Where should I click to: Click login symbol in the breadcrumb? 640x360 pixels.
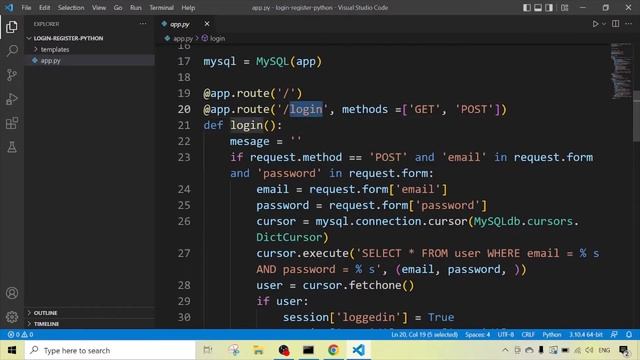(217, 38)
